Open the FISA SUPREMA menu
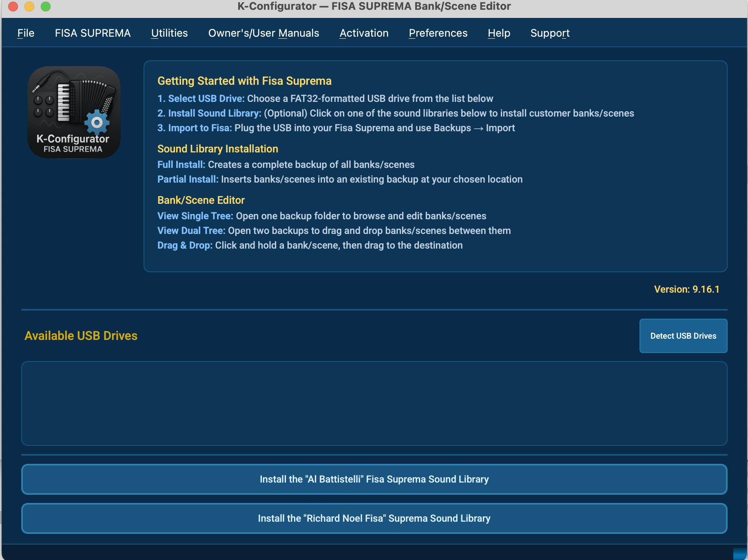748x560 pixels. [x=93, y=33]
